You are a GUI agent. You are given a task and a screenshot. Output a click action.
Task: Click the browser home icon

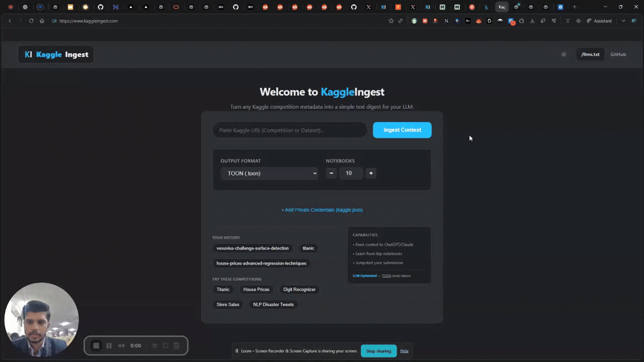pos(42,21)
